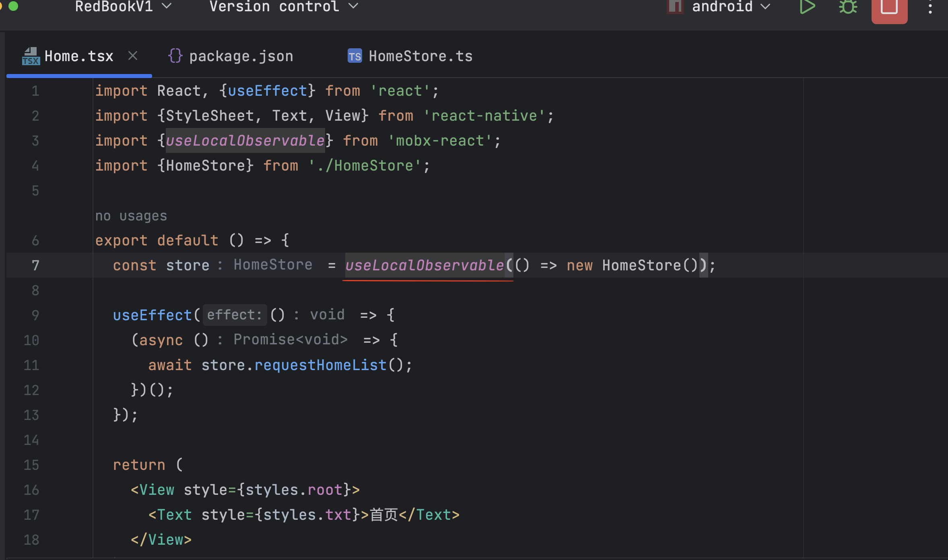Open the RedBookV1 project dropdown
Viewport: 948px width, 560px height.
point(123,6)
